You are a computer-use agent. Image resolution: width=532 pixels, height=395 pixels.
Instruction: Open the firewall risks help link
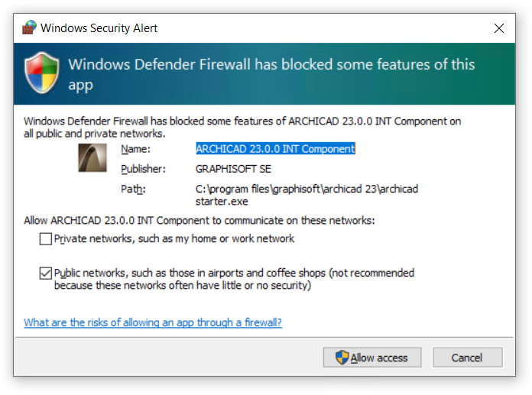point(153,322)
